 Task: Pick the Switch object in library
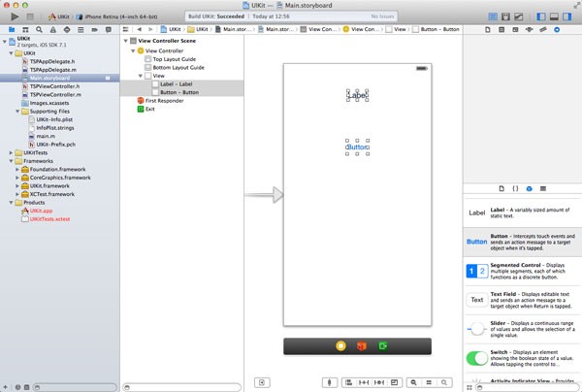(x=522, y=358)
